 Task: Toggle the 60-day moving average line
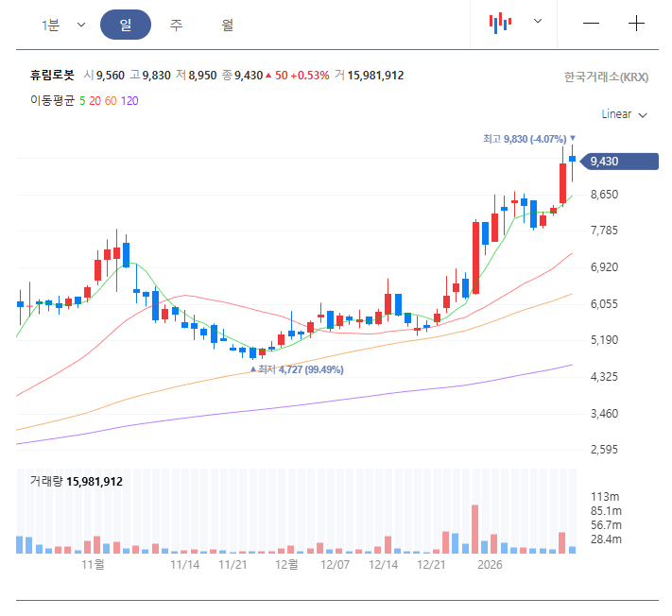coord(111,100)
